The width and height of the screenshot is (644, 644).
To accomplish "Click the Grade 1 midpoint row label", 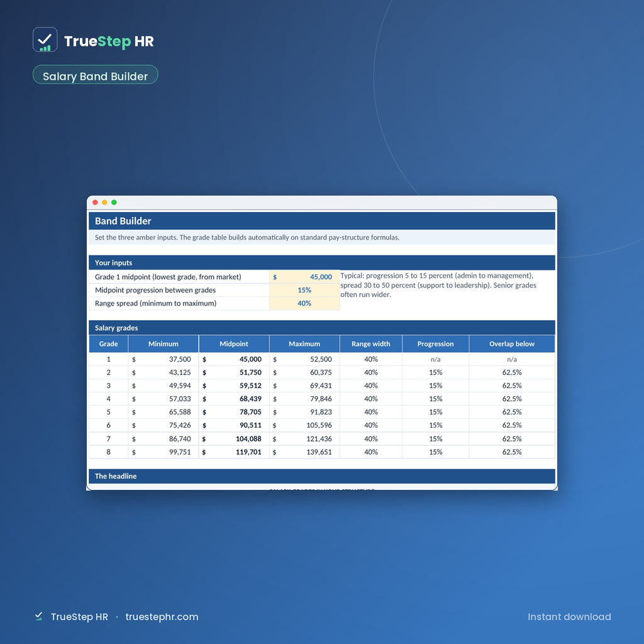I will (168, 277).
